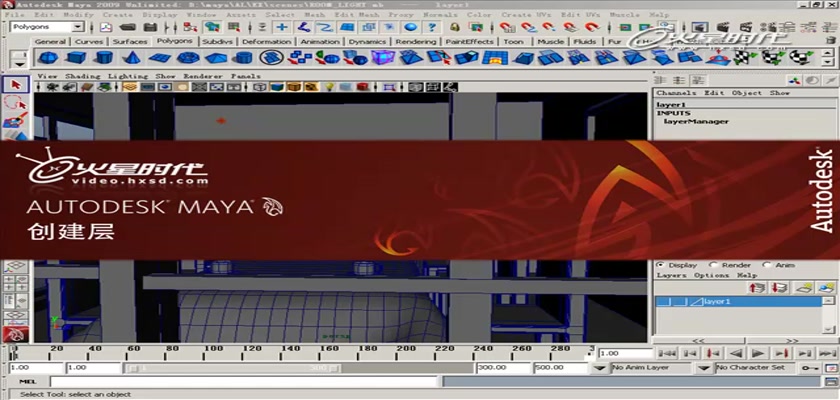This screenshot has height=400, width=840.
Task: Click the circled Combine shelf icon
Action: [x=272, y=57]
